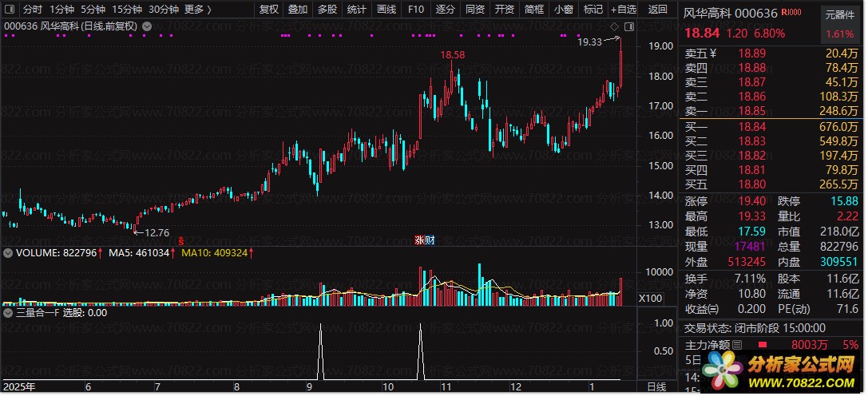This screenshot has width=868, height=396.
Task: Click the R1000 margin trading badge
Action: tap(791, 12)
